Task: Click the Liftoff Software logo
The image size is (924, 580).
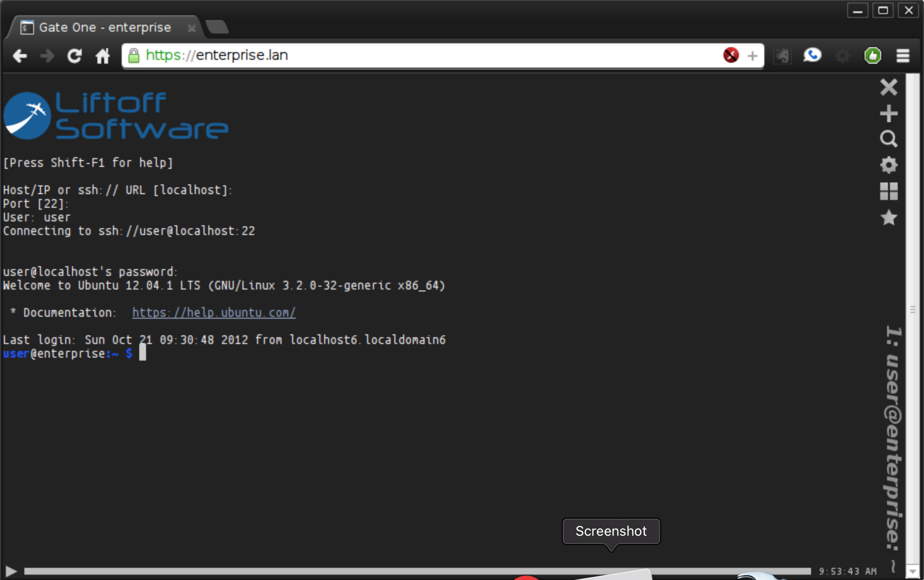Action: click(x=116, y=116)
